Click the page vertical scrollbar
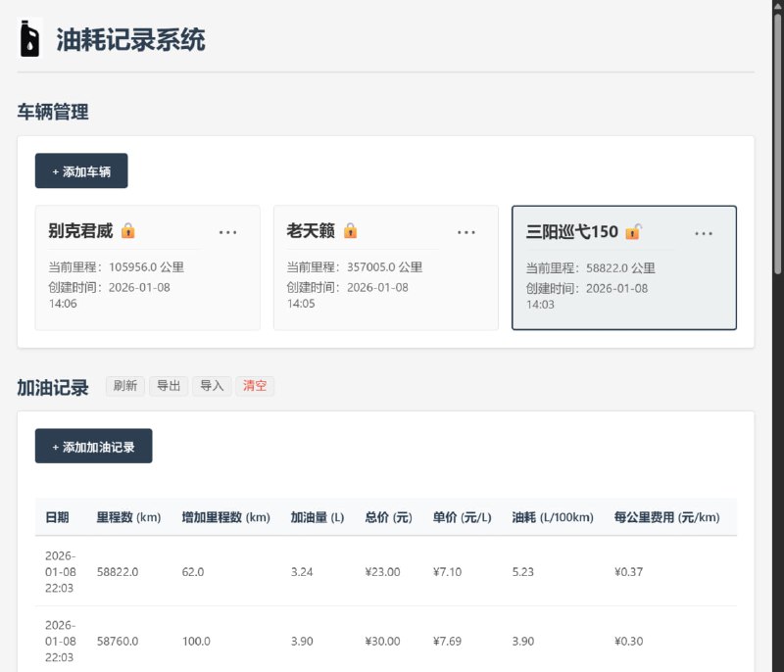Image resolution: width=784 pixels, height=672 pixels. [778, 137]
